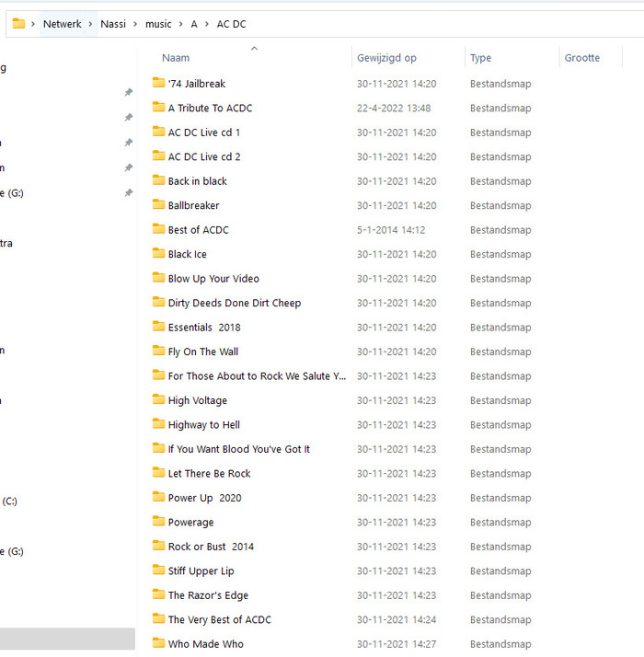Select the If You Want Blood You've Got It name
The width and height of the screenshot is (644, 657).
point(239,449)
